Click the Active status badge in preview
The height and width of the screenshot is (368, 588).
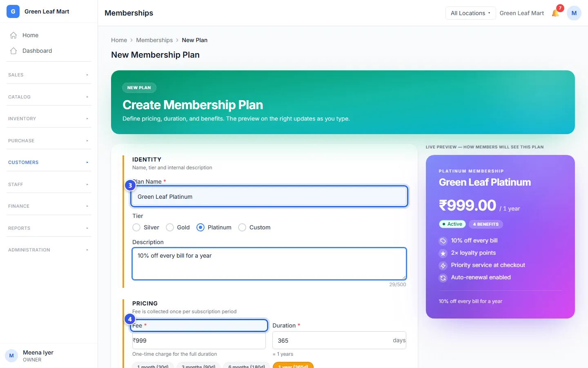(x=452, y=224)
